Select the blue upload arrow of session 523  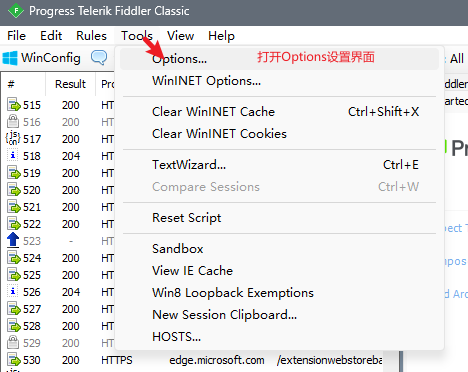click(x=13, y=240)
